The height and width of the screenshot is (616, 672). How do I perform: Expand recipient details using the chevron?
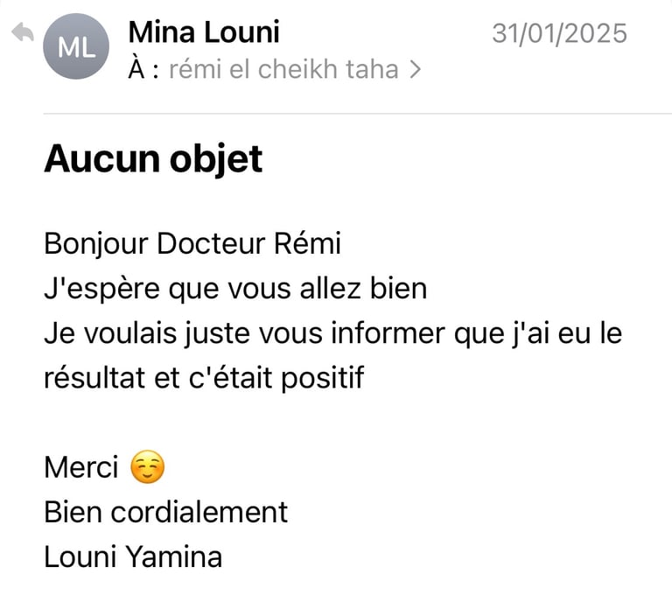coord(415,69)
